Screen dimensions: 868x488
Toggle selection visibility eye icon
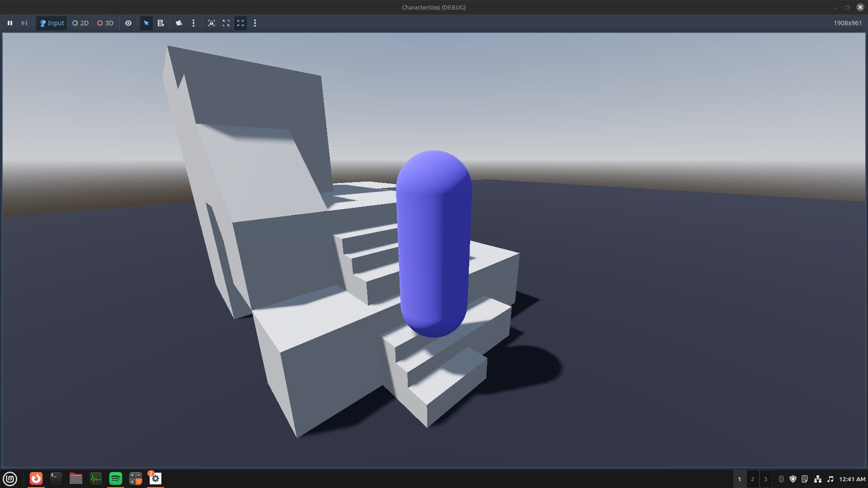(x=128, y=23)
